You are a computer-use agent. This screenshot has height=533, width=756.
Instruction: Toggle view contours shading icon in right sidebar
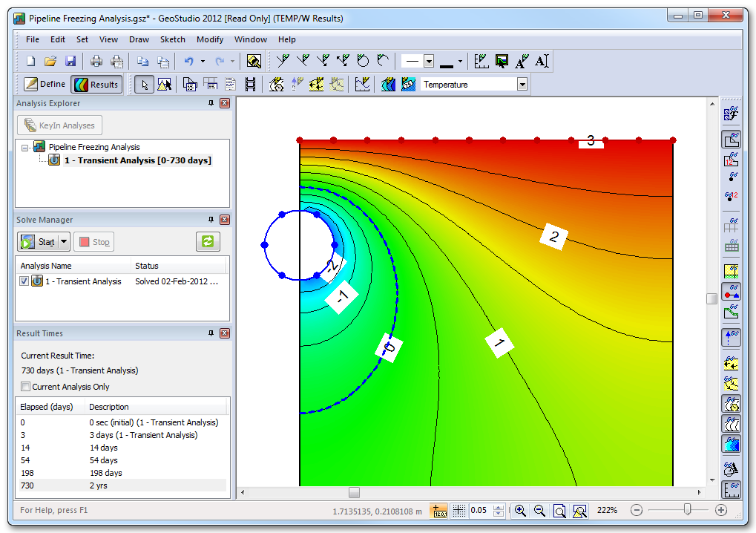[x=731, y=444]
